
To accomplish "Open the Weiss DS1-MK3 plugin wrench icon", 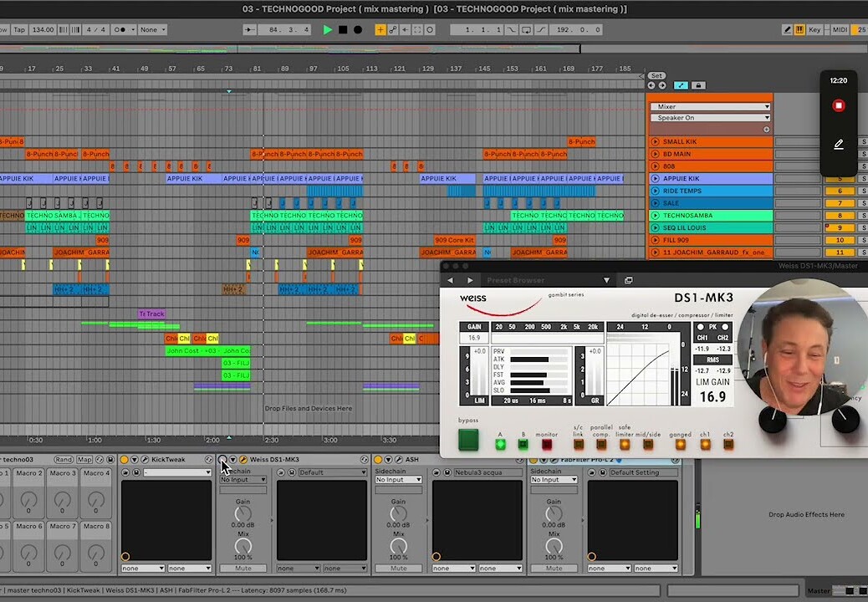I will coord(243,460).
